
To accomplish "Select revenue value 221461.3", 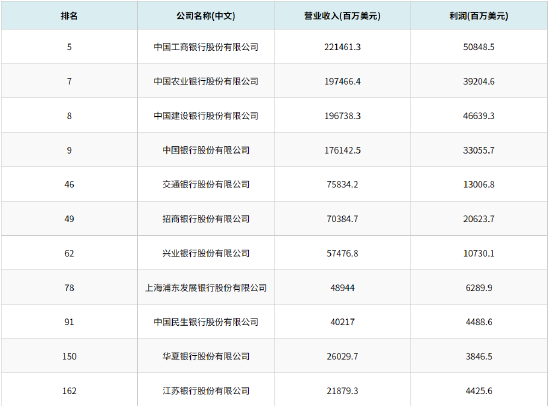I will [x=342, y=47].
